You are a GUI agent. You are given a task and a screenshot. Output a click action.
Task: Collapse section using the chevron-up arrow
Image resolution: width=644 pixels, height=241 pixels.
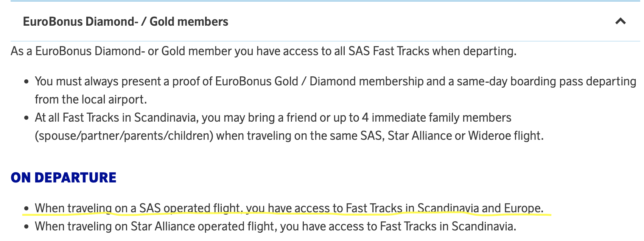(620, 21)
